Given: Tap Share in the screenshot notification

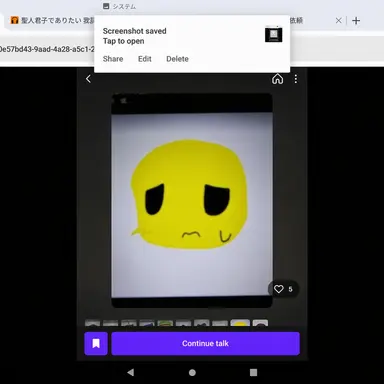Looking at the screenshot, I should point(113,59).
